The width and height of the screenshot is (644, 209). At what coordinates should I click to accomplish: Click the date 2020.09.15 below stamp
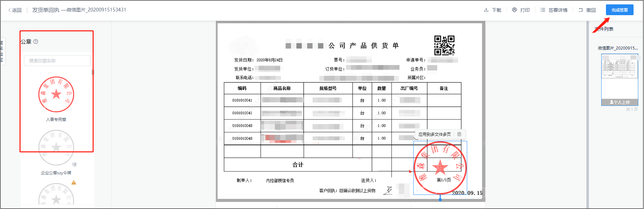coord(467,193)
